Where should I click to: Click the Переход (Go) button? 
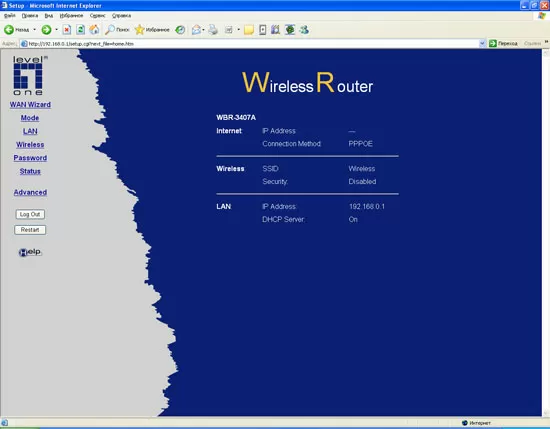coord(503,43)
